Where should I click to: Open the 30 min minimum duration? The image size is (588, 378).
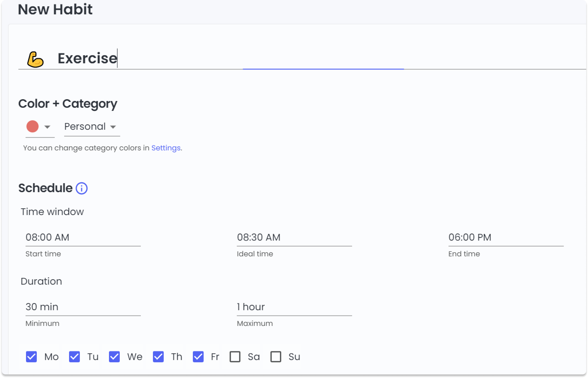click(83, 307)
